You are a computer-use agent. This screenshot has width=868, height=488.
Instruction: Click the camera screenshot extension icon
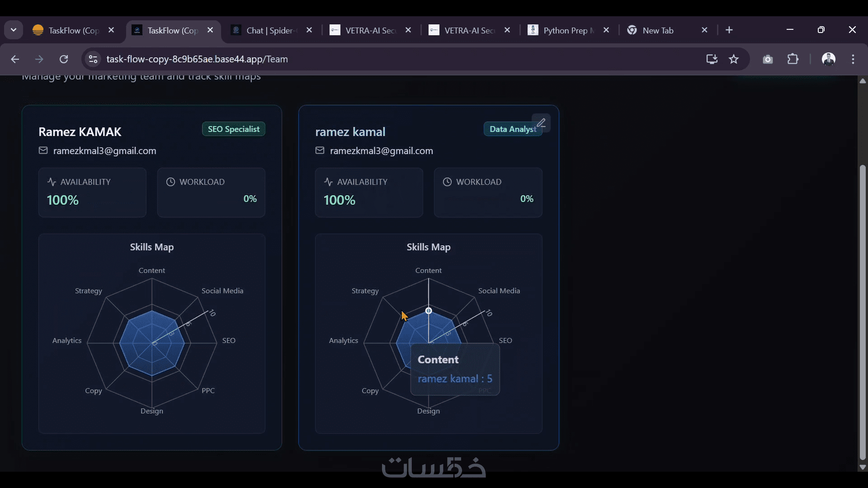click(768, 59)
